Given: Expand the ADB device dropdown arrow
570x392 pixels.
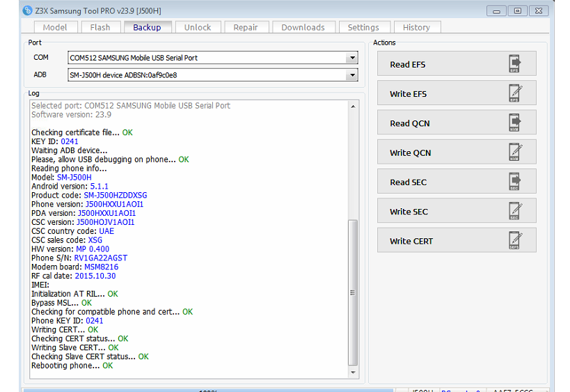Looking at the screenshot, I should (x=352, y=75).
